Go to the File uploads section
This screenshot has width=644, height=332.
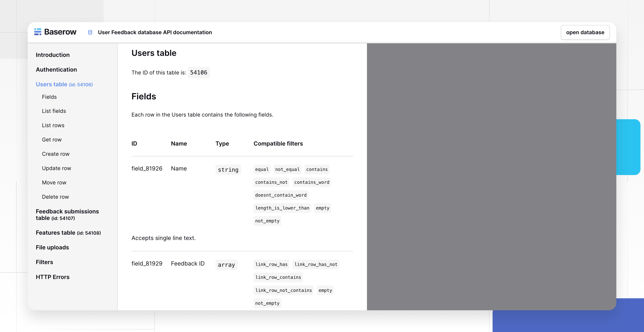tap(52, 247)
